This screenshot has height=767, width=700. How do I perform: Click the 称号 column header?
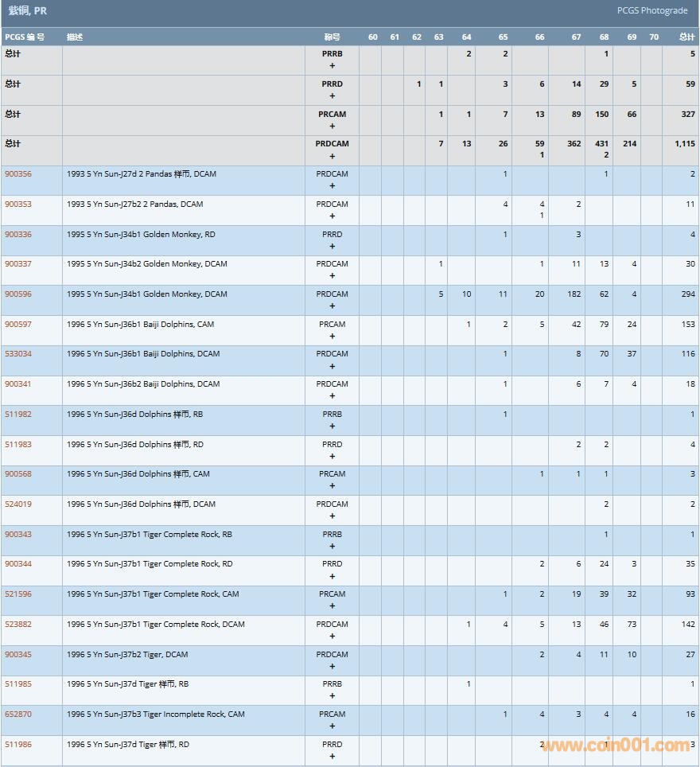(332, 37)
